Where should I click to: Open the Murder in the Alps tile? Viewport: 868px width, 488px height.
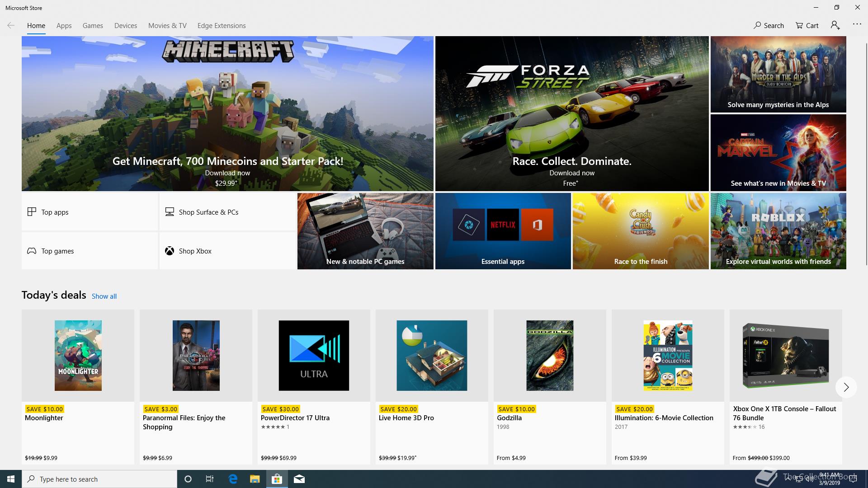click(x=778, y=75)
